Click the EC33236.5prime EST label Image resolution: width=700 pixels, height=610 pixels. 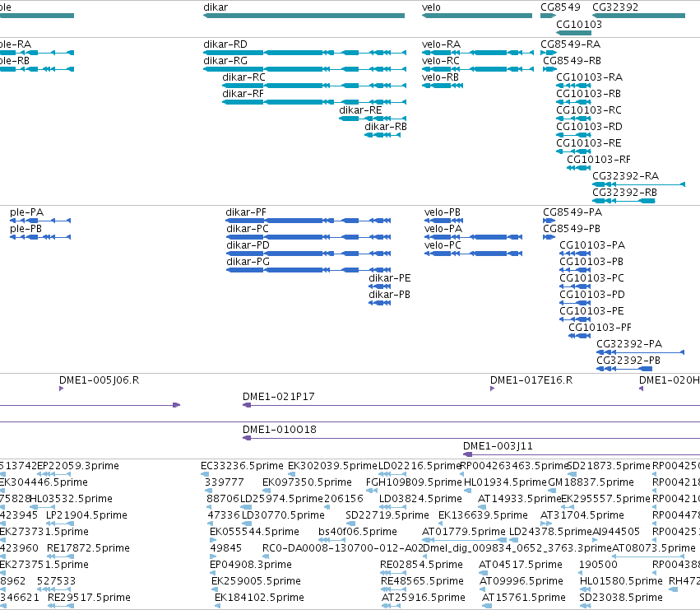coord(242,466)
